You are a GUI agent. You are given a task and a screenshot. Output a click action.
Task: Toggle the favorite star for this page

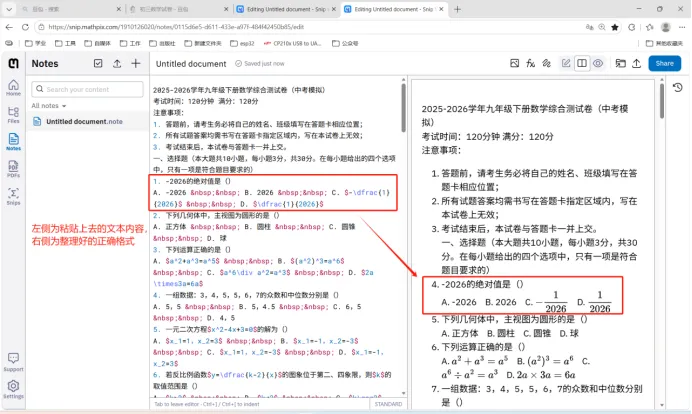615,27
